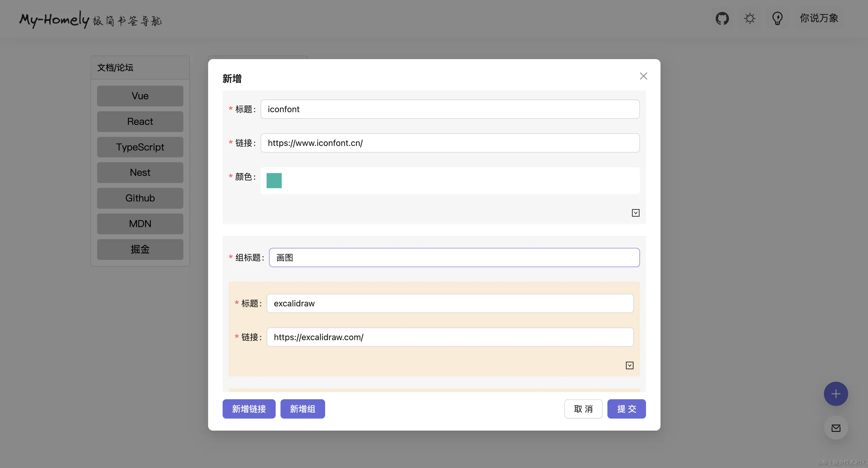Collapse the iconfont link section arrow
The width and height of the screenshot is (868, 468).
click(x=635, y=213)
